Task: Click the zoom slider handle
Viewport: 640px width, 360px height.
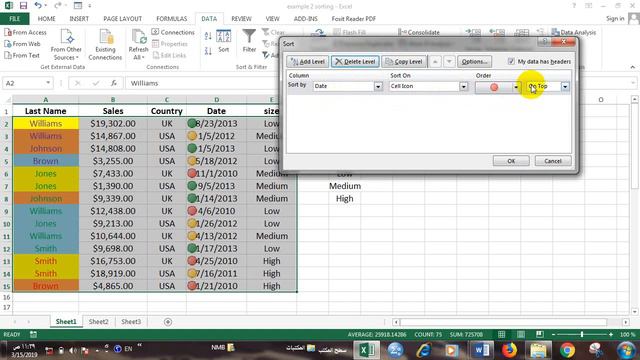Action: (x=582, y=334)
